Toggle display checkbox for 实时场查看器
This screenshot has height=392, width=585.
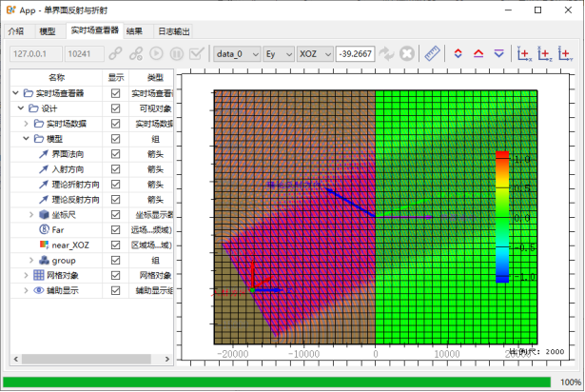coord(116,93)
